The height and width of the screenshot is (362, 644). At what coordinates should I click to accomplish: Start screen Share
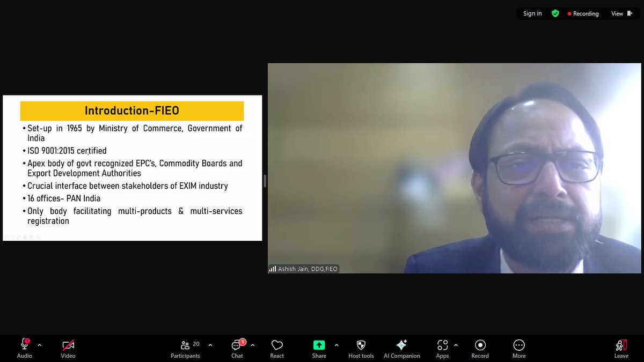(x=319, y=348)
